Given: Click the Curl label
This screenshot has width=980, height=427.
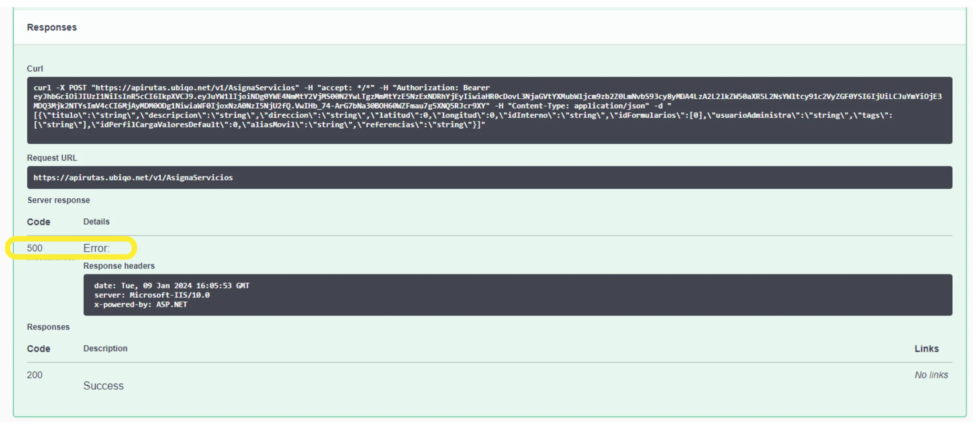Looking at the screenshot, I should 35,69.
